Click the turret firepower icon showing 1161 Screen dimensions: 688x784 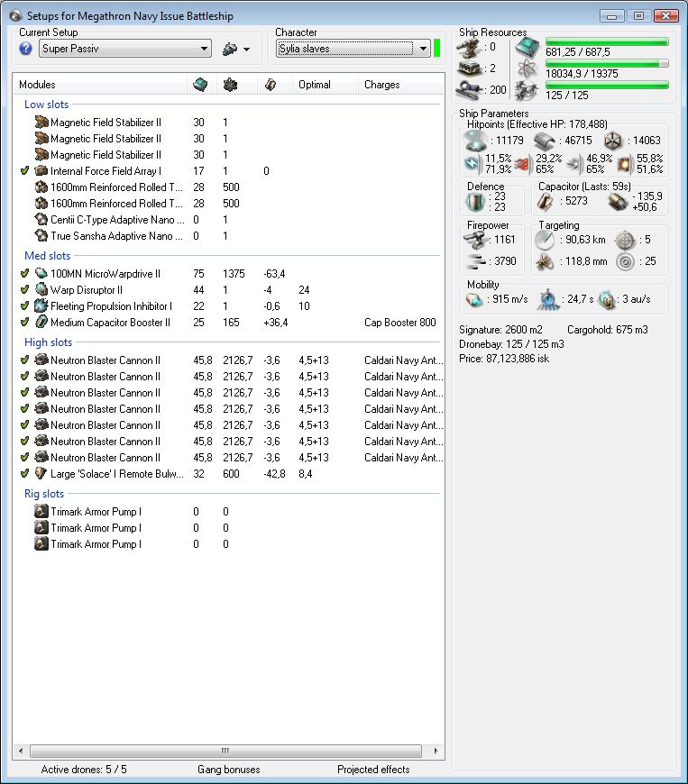coord(475,240)
